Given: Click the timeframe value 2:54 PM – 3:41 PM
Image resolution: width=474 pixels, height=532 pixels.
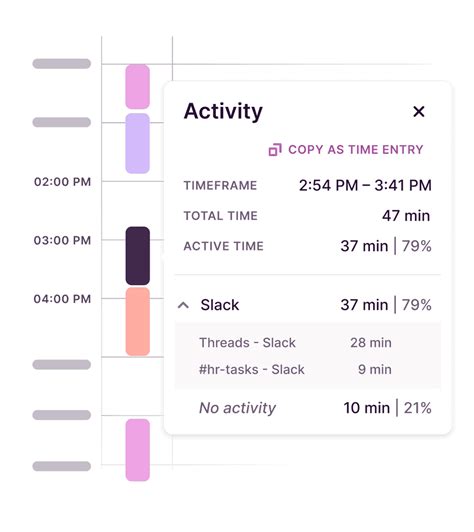Looking at the screenshot, I should (365, 185).
